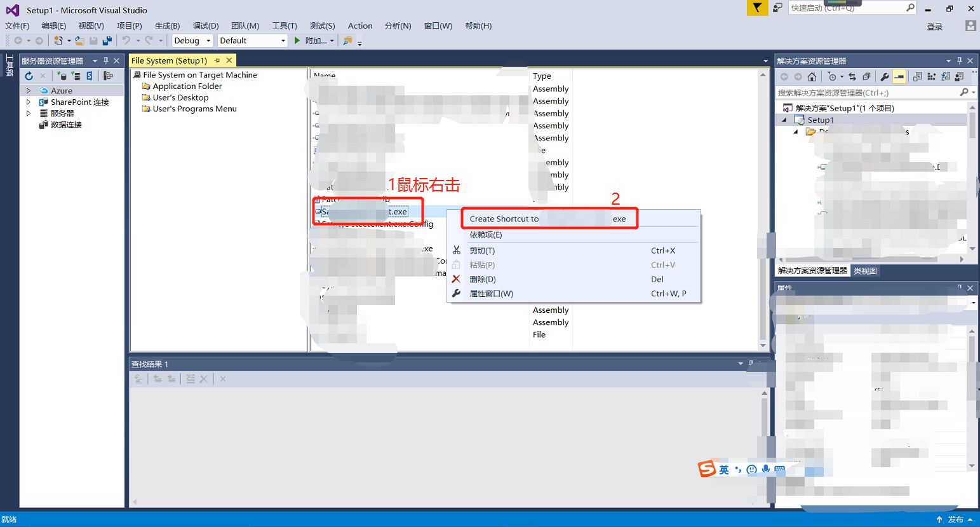This screenshot has width=980, height=527.
Task: Switch to the 类视图 tab
Action: point(865,271)
